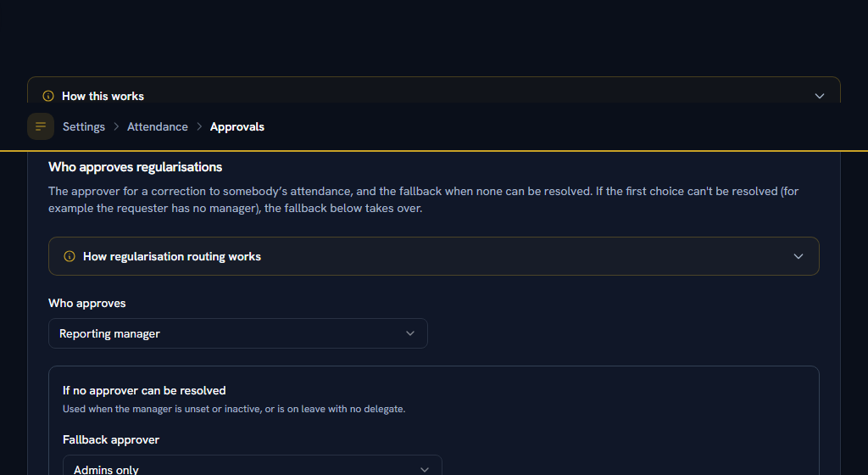868x475 pixels.
Task: Expand How regularisation routing works chevron
Action: pos(798,256)
